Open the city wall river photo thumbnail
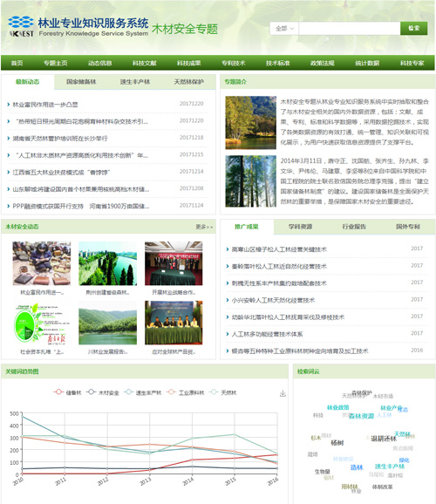This screenshot has height=504, width=436. tap(108, 263)
